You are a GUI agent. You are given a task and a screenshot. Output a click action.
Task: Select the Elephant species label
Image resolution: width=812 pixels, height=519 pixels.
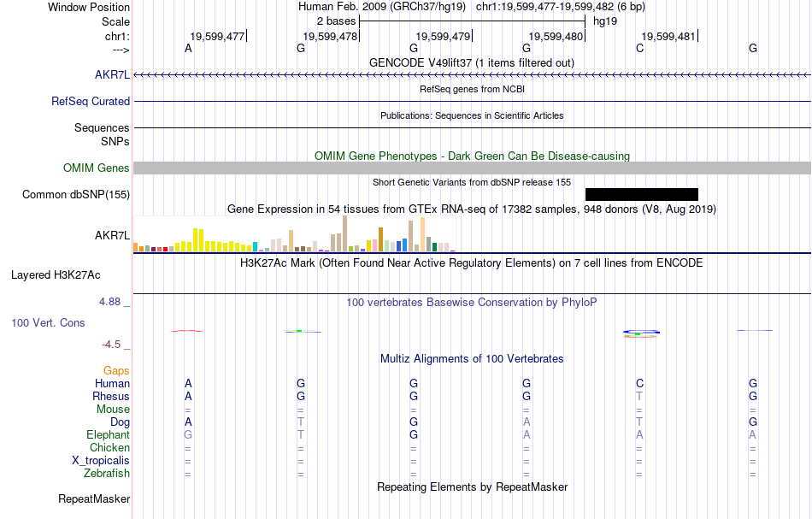(x=108, y=435)
